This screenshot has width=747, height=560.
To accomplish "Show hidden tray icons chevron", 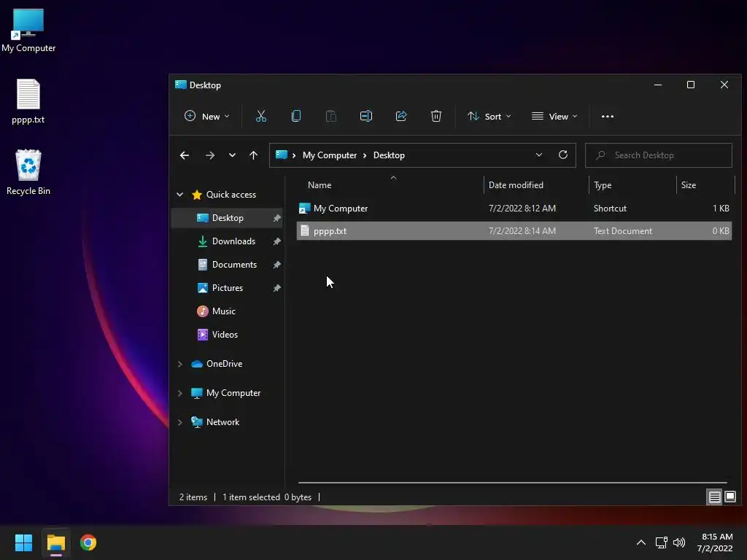I will (640, 542).
